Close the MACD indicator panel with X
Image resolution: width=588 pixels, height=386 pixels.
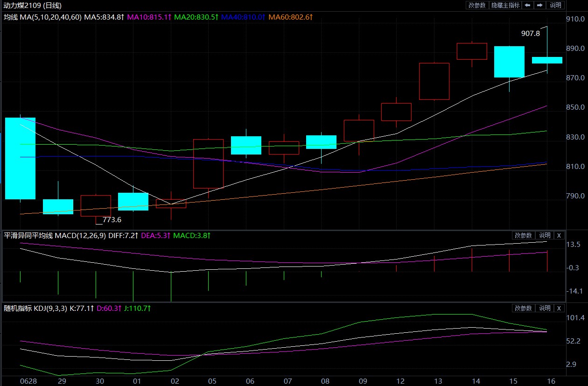click(x=559, y=235)
